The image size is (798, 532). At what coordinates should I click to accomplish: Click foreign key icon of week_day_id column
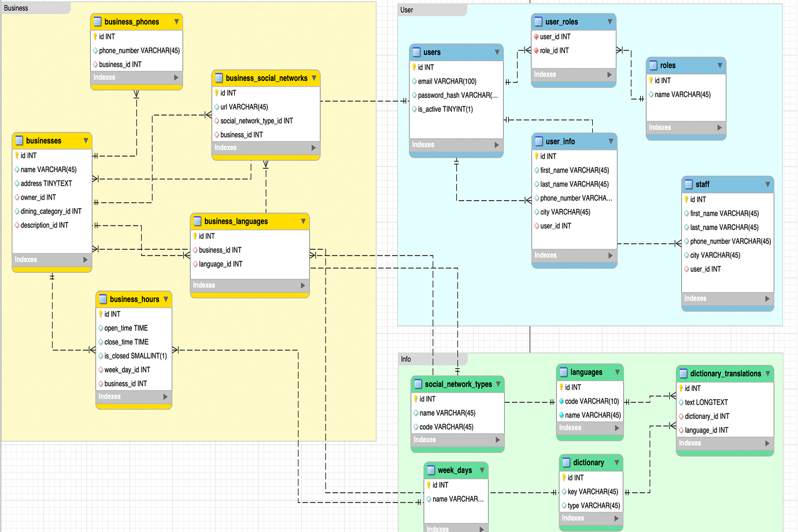pos(101,370)
